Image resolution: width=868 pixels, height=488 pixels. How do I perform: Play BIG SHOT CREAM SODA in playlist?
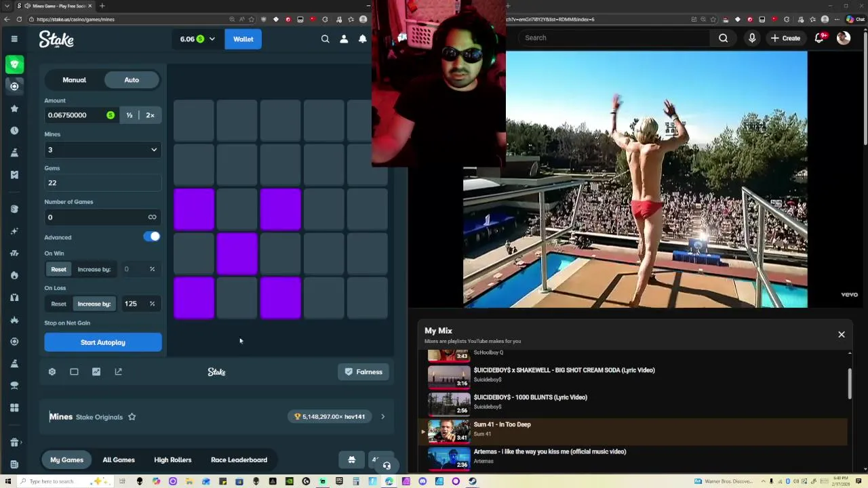[x=634, y=378]
